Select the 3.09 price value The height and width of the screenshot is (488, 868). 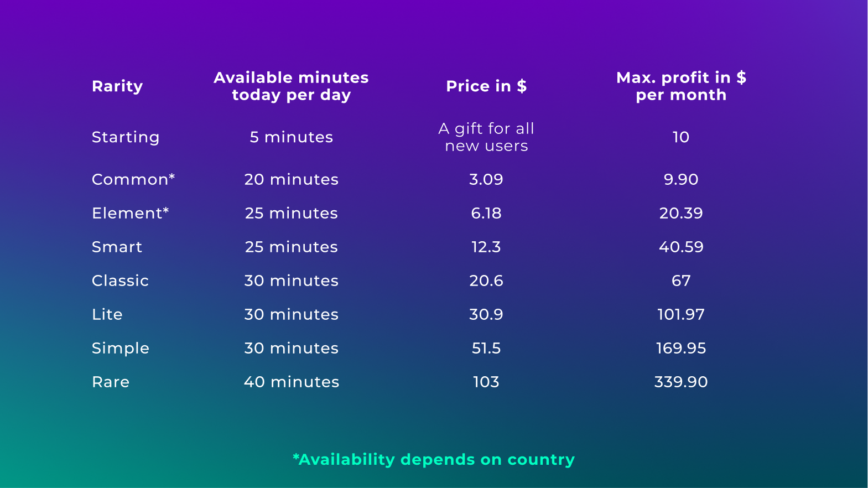(486, 179)
